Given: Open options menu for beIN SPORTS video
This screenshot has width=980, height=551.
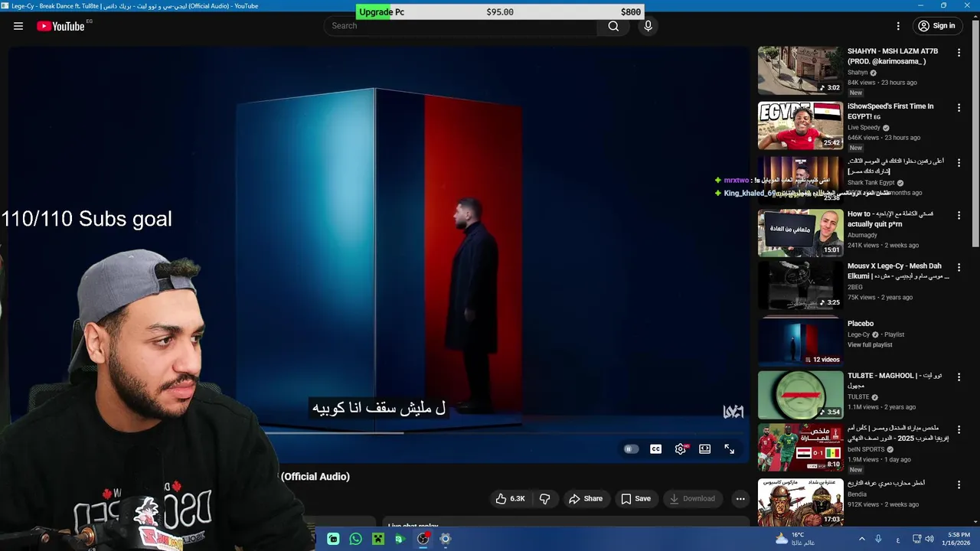Looking at the screenshot, I should pos(959,430).
